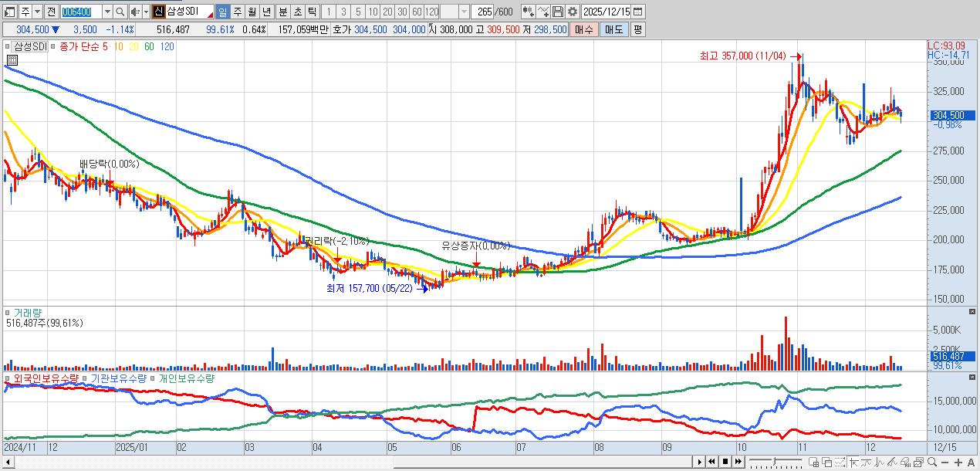
Task: Click the candlestick add-chart icon
Action: (x=528, y=12)
